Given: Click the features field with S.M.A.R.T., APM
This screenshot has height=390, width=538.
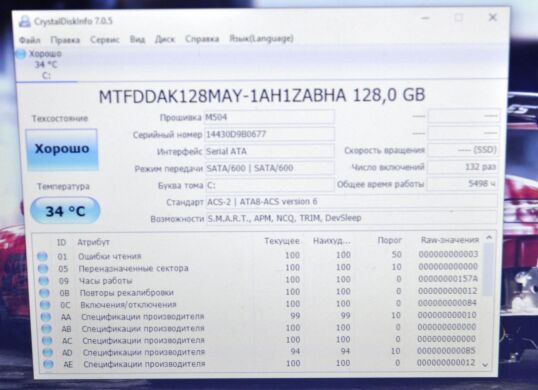Looking at the screenshot, I should point(352,218).
